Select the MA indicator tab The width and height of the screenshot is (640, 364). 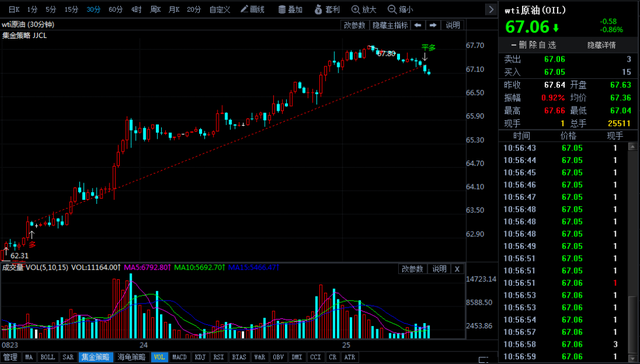(29, 357)
